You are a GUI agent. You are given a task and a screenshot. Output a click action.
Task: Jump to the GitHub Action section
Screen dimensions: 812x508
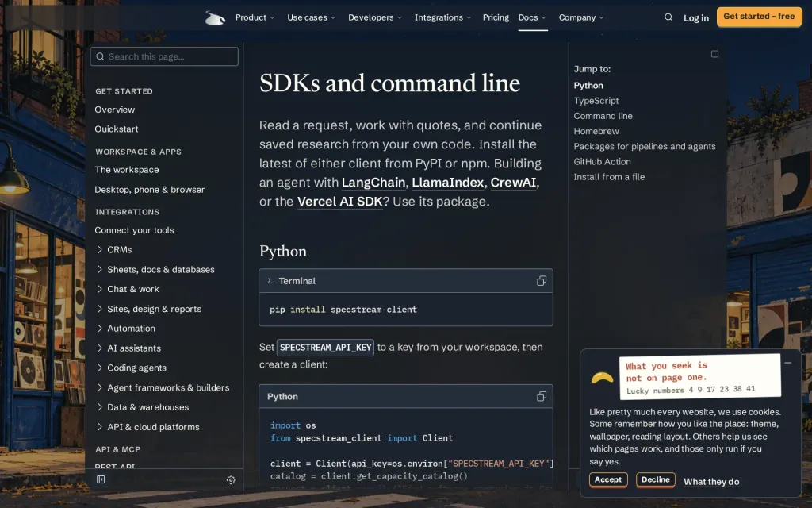click(x=602, y=162)
